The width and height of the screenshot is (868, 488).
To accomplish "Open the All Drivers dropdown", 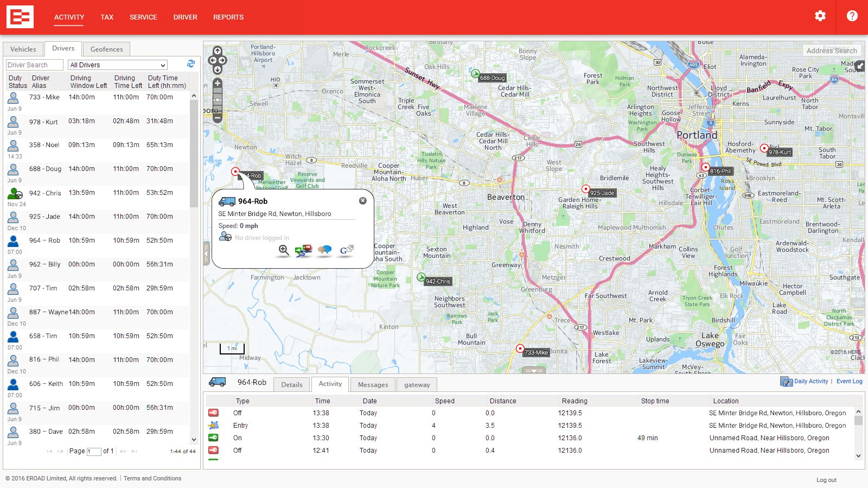I will [x=118, y=65].
